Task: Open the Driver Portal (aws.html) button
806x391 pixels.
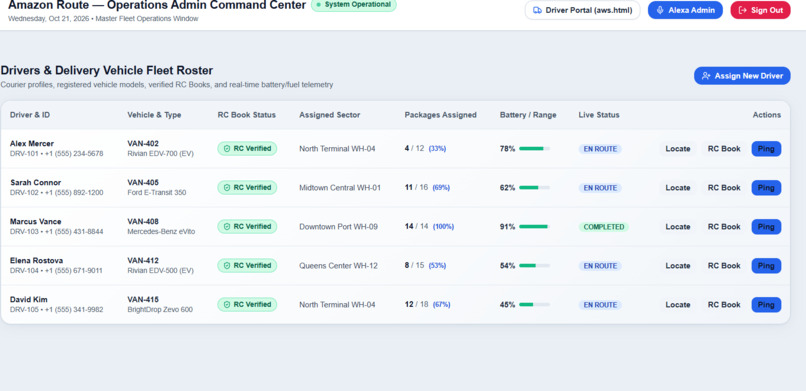Action: click(582, 10)
